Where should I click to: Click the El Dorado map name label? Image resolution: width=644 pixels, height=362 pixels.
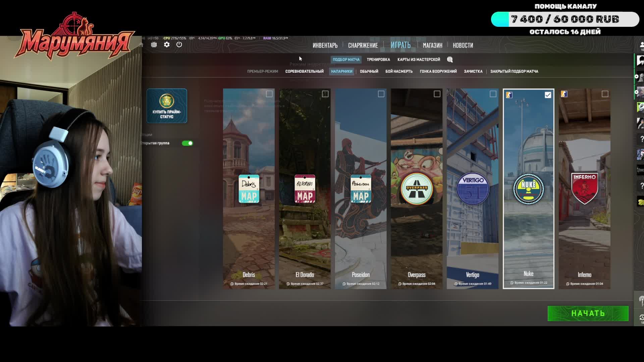coord(305,275)
